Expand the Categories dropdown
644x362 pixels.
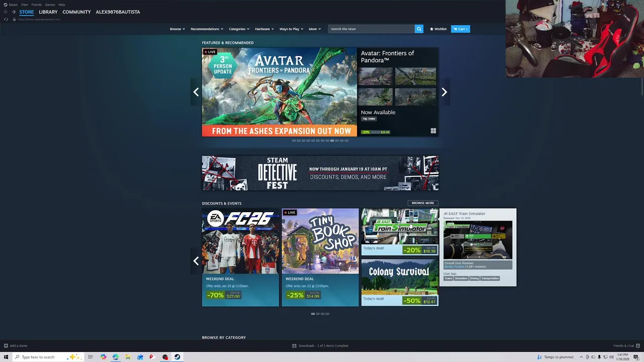[x=239, y=29]
